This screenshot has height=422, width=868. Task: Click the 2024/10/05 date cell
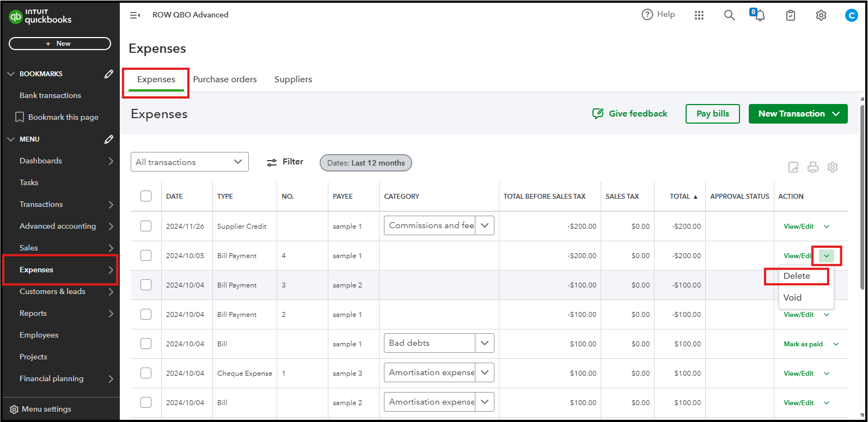click(185, 256)
